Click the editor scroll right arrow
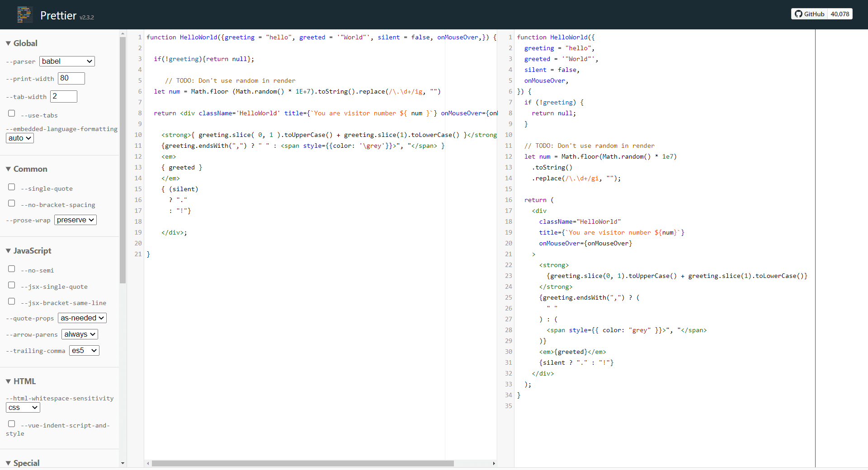Viewport: 868px width, 470px height. coord(494,463)
